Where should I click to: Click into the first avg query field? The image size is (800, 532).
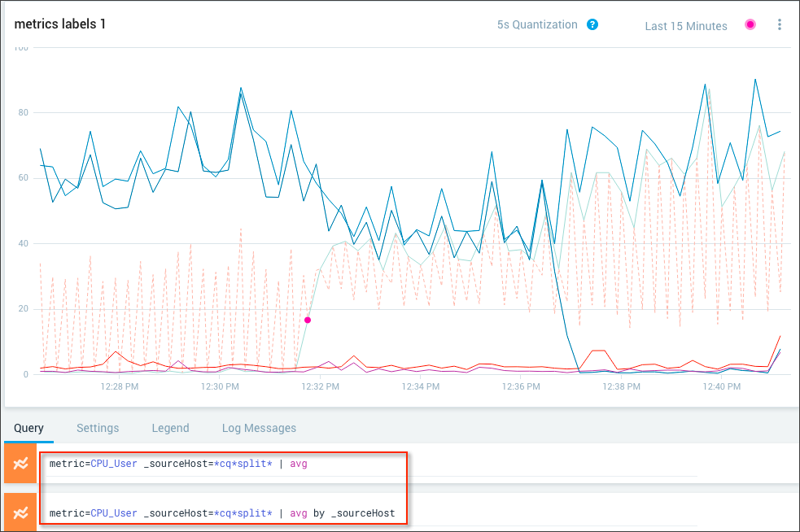pos(366,464)
